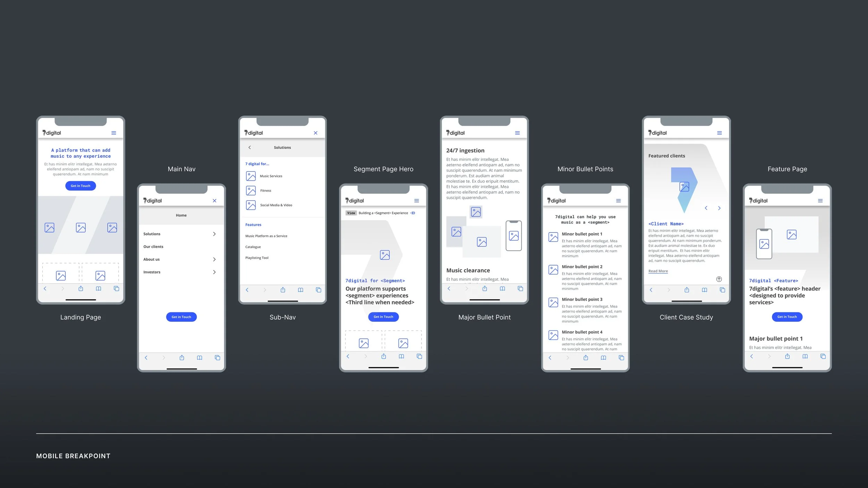The height and width of the screenshot is (488, 868).
Task: Close Main Nav with X icon
Action: click(215, 201)
